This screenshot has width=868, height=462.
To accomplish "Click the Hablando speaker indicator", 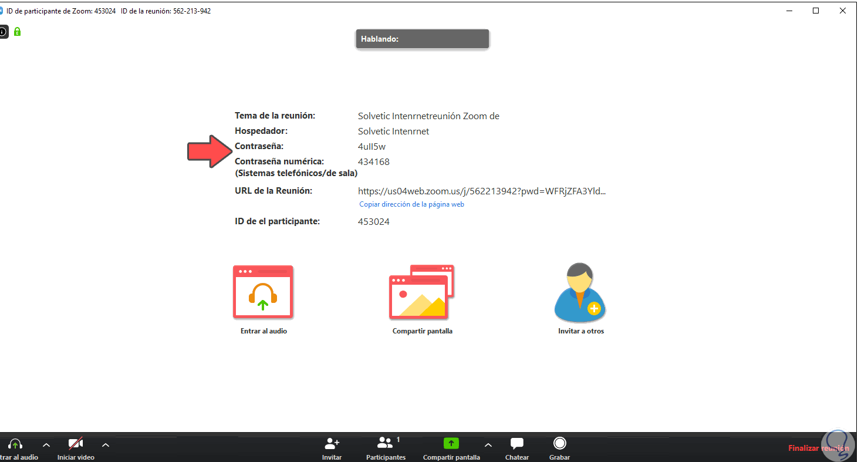I will click(423, 39).
